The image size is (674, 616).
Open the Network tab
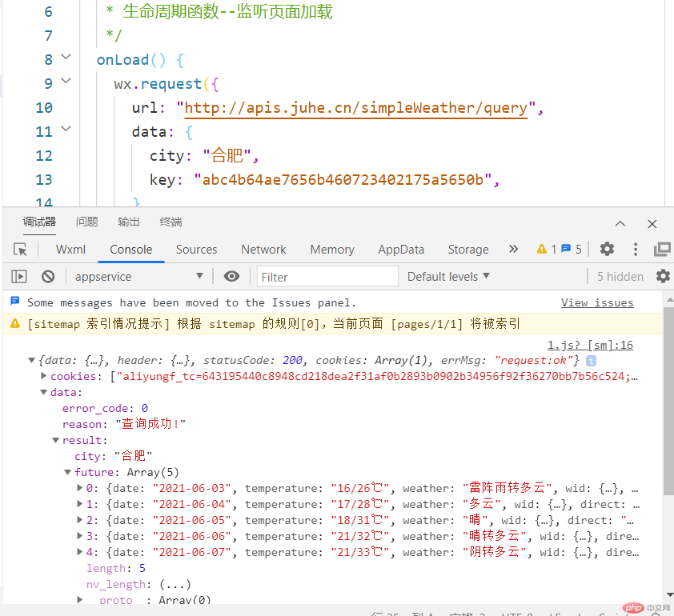click(x=263, y=249)
